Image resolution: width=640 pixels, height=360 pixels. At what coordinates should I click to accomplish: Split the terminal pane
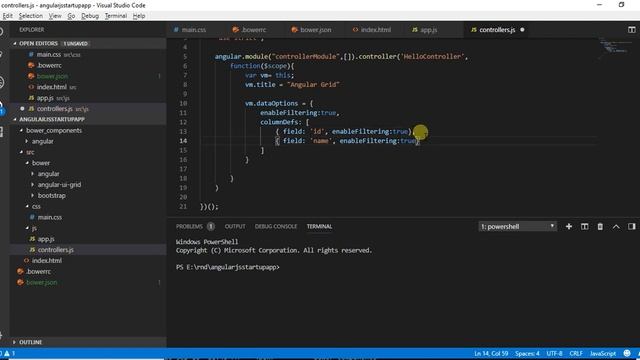pos(584,227)
